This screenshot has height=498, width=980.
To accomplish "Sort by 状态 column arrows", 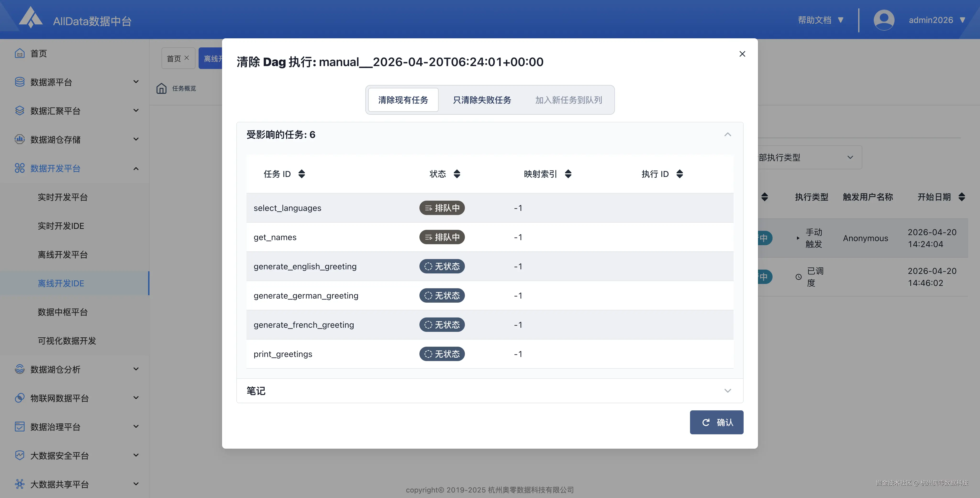I will (x=457, y=174).
